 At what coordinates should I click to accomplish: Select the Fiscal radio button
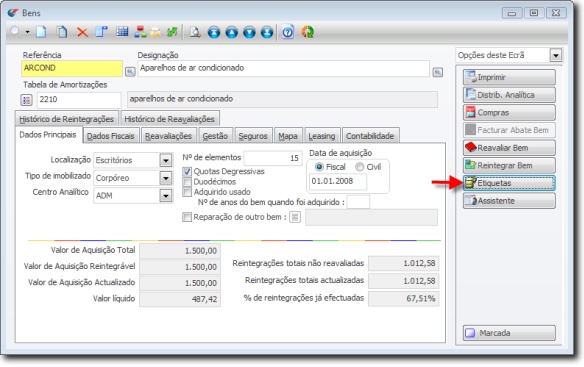[x=319, y=167]
